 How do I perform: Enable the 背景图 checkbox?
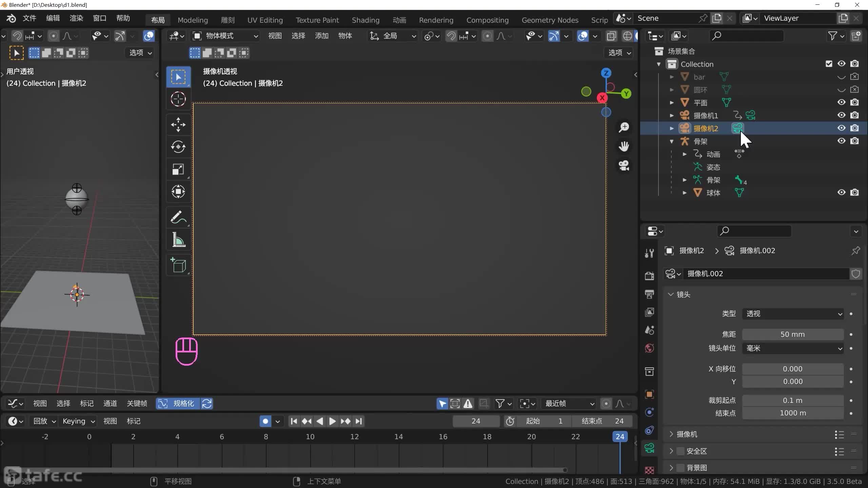(x=680, y=468)
